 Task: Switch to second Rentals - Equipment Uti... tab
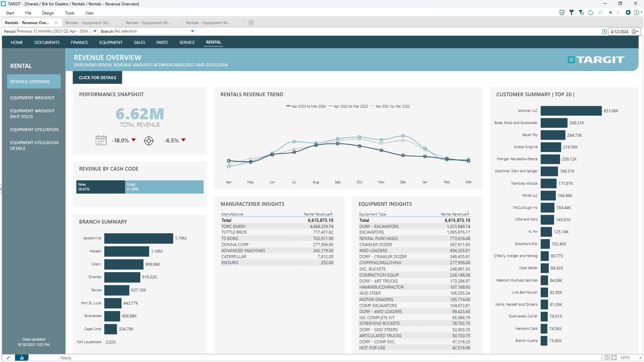coord(152,23)
